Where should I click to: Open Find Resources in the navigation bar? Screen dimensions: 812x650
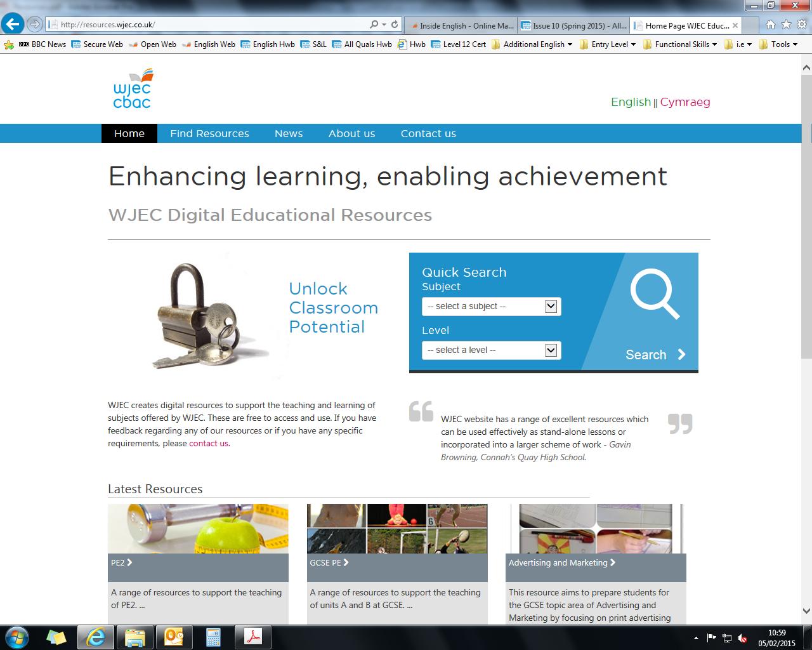(x=209, y=133)
